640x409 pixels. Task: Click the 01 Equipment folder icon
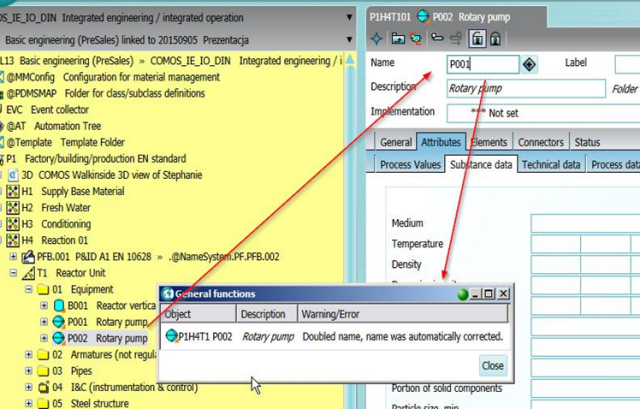coord(43,289)
